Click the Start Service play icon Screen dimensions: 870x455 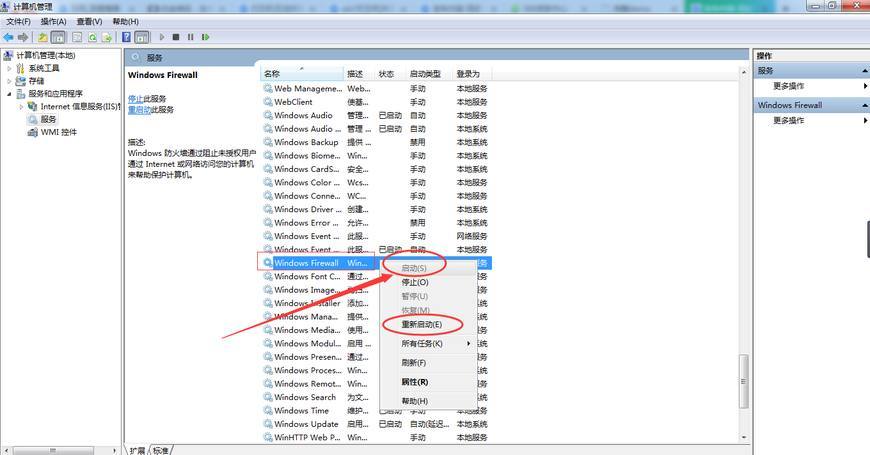(162, 37)
